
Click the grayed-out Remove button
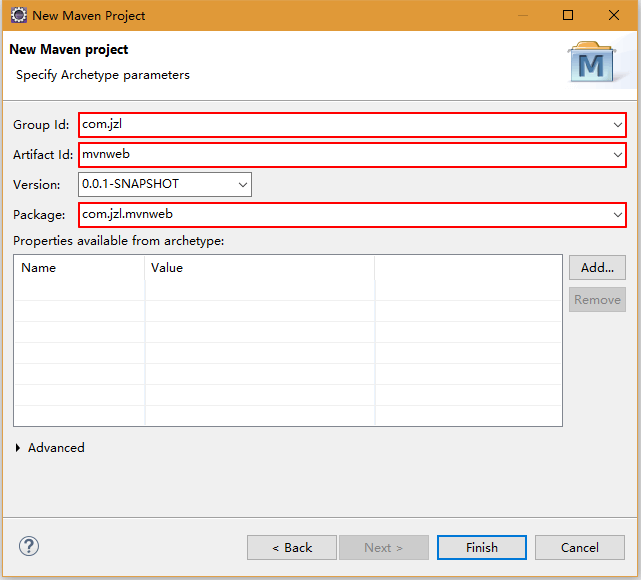point(597,300)
